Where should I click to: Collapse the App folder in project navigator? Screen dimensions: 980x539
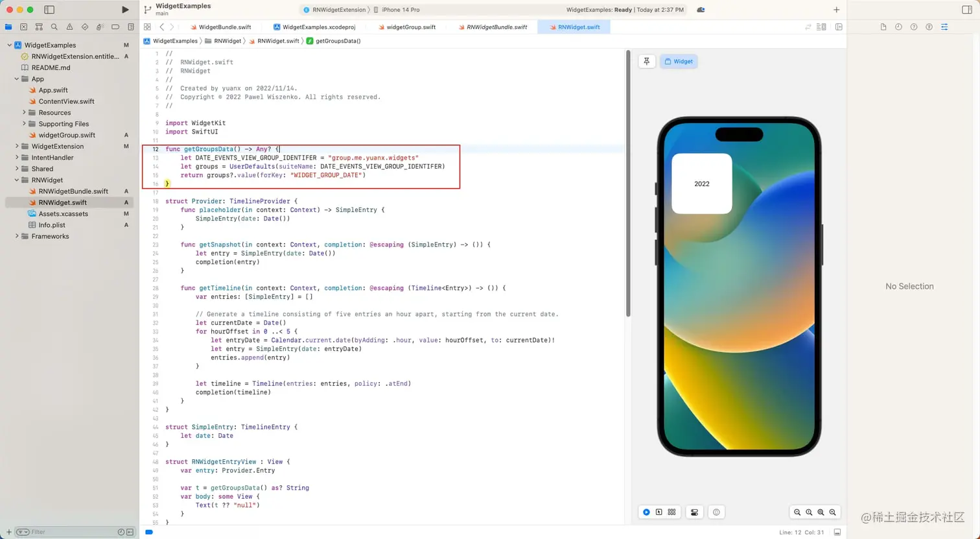tap(16, 78)
